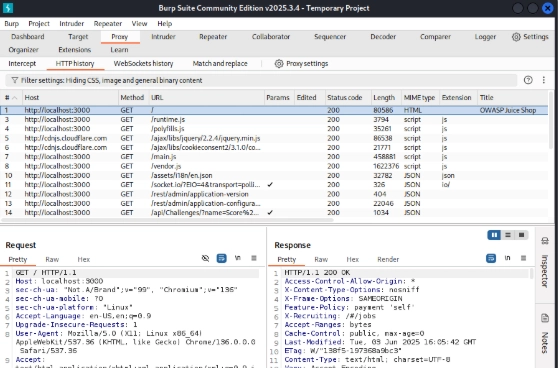558x368 pixels.
Task: Open the Help menu
Action: click(164, 24)
